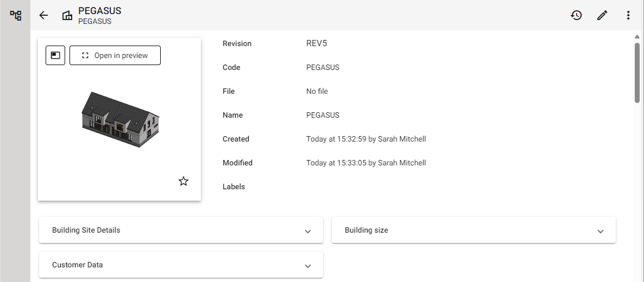Click the Building size chevron arrow

(601, 231)
